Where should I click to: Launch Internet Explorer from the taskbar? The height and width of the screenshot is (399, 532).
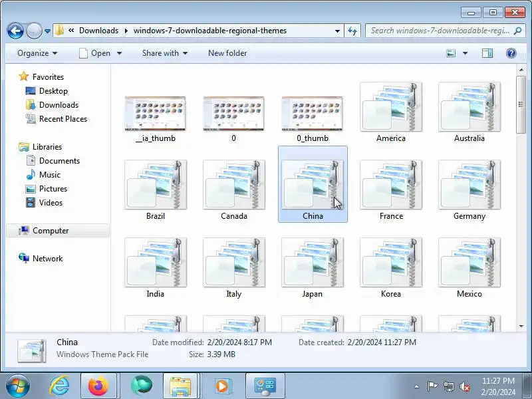tap(59, 386)
